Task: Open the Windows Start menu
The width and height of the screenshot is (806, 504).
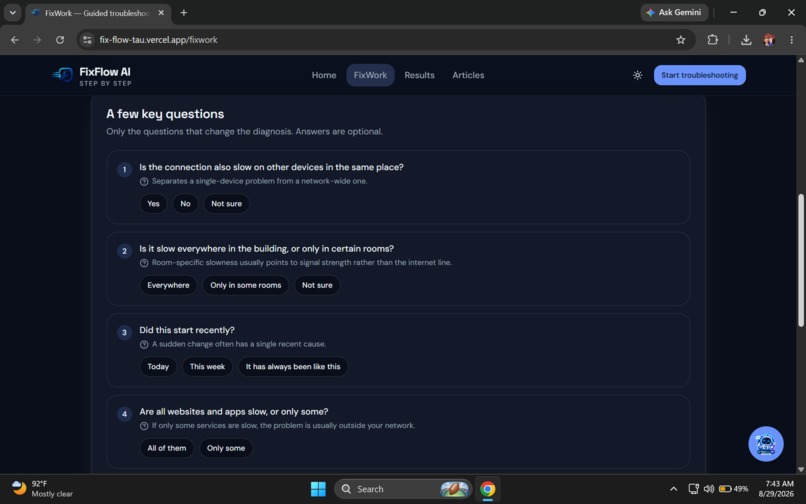Action: 318,489
